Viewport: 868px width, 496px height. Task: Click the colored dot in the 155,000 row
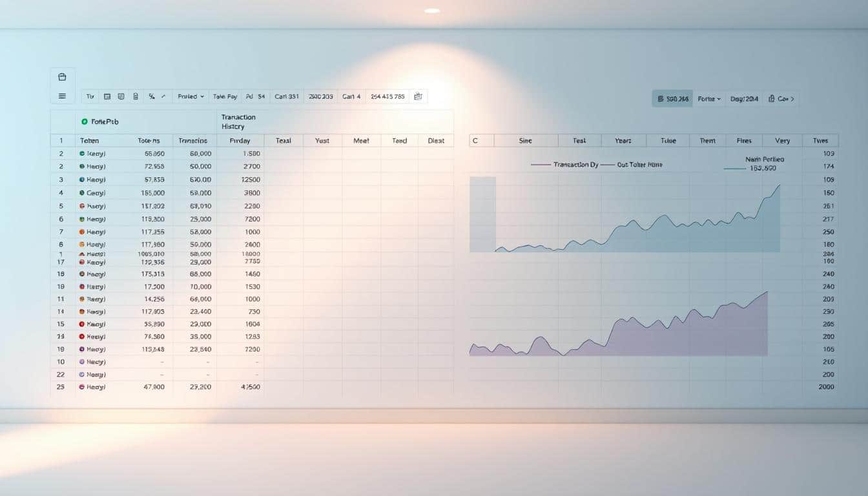tap(82, 192)
